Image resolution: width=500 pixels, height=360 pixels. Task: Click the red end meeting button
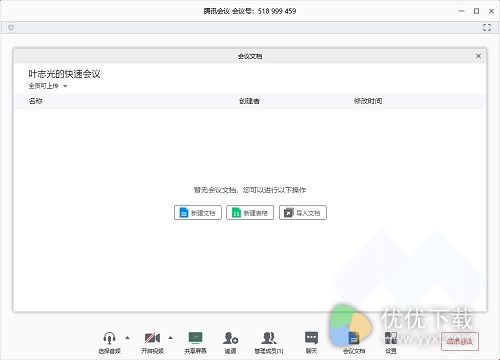(460, 341)
